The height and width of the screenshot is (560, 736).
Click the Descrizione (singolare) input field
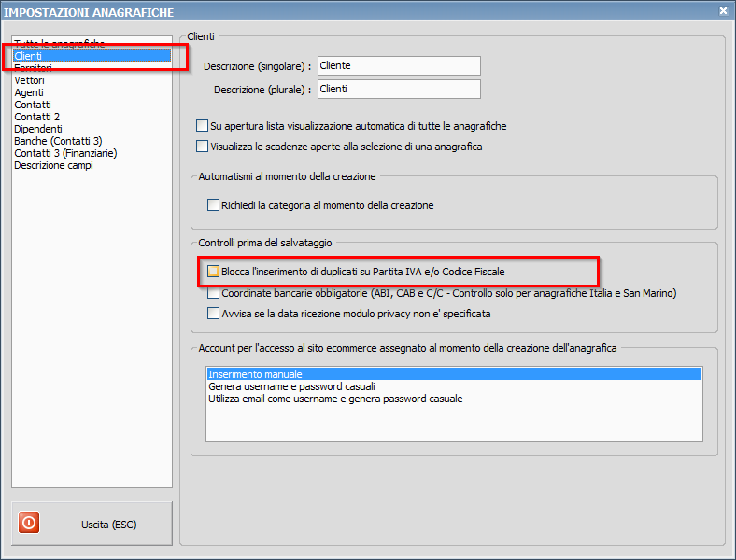pyautogui.click(x=399, y=65)
